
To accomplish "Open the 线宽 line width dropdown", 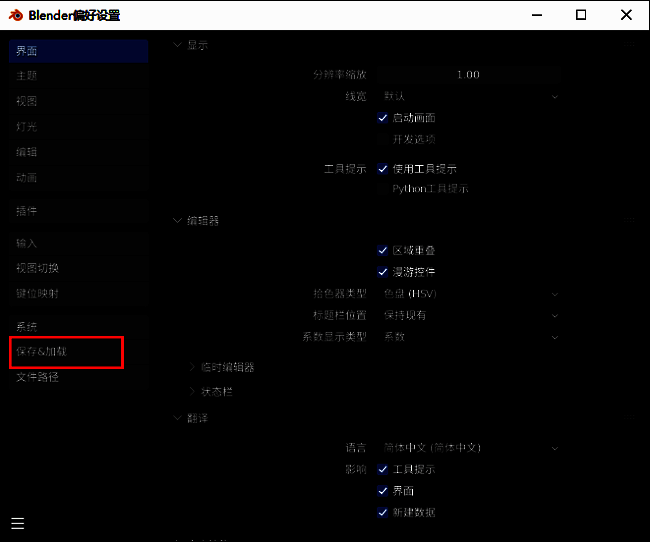I will click(x=469, y=96).
